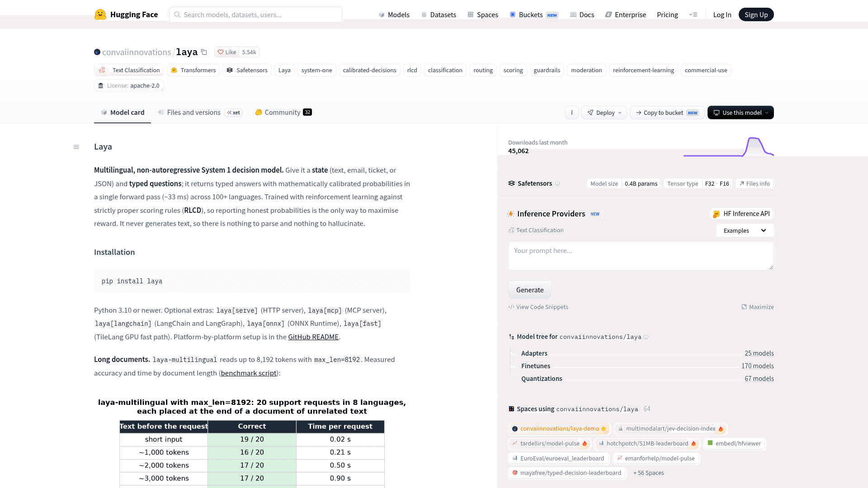Open the Examples dropdown
868x488 pixels.
(745, 230)
